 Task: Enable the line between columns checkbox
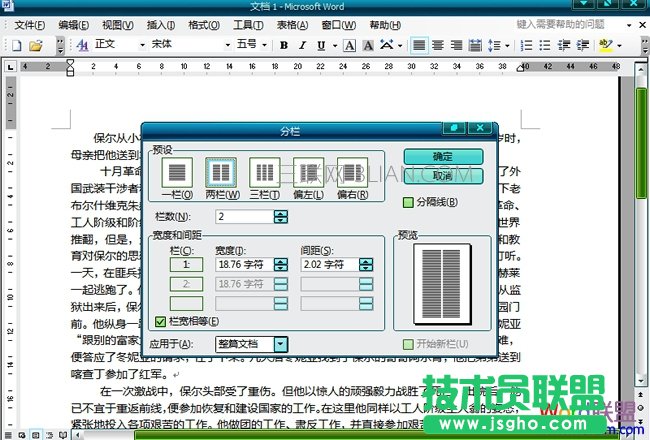coord(408,203)
